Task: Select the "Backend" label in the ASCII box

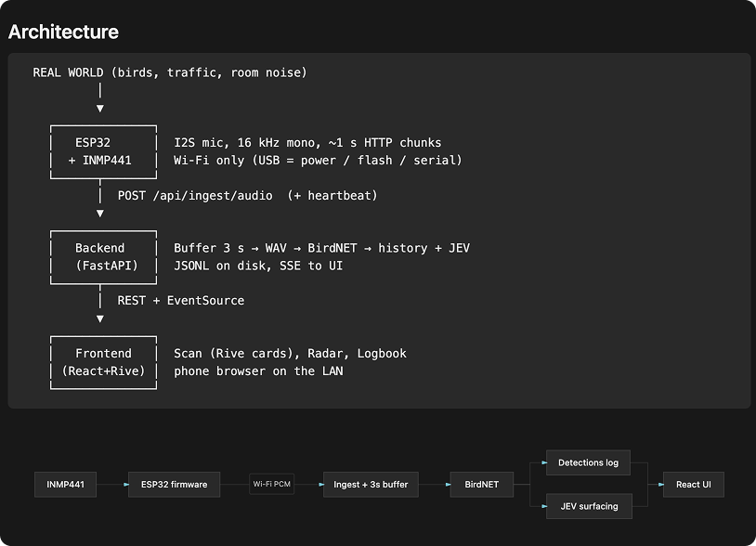Action: [x=99, y=248]
